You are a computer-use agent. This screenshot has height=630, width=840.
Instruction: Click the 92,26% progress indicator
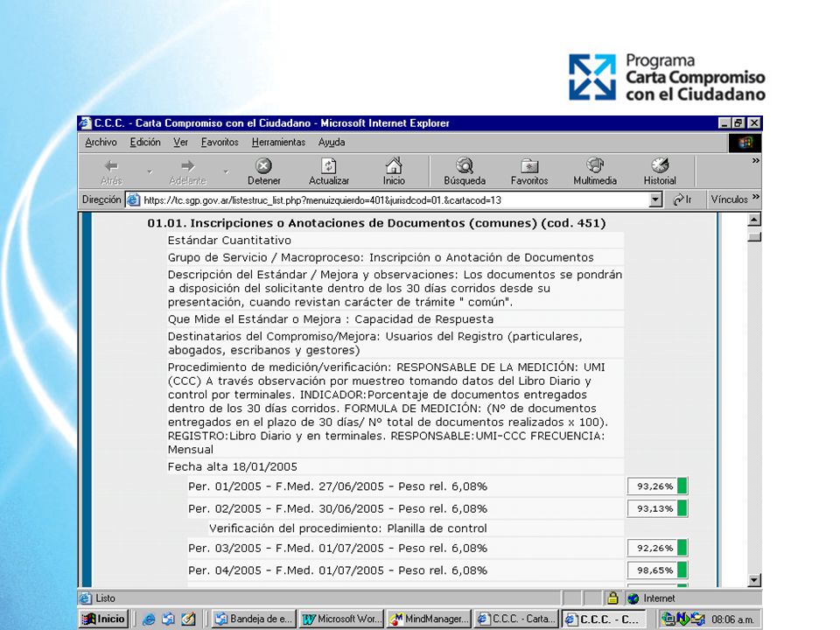coord(657,548)
